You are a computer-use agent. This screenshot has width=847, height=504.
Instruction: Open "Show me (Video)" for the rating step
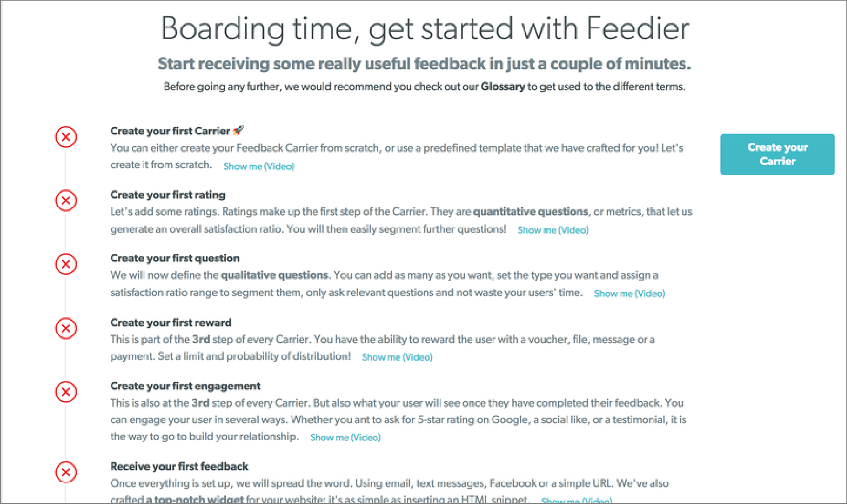[552, 229]
